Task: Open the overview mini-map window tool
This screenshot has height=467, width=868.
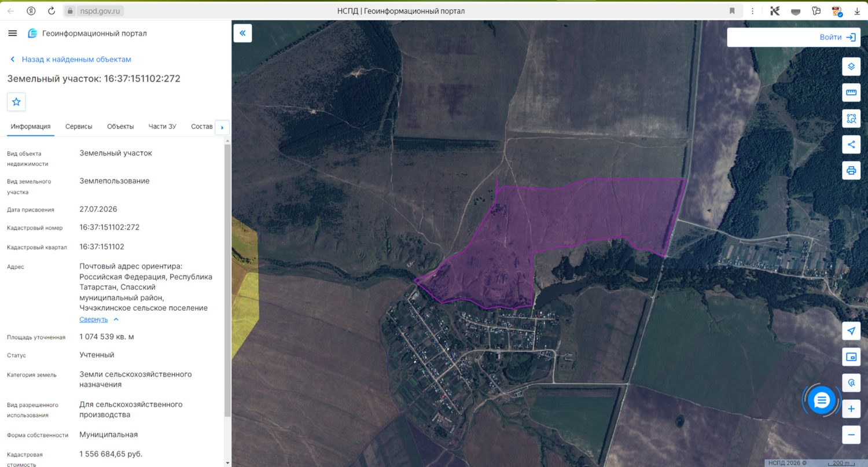Action: [851, 357]
